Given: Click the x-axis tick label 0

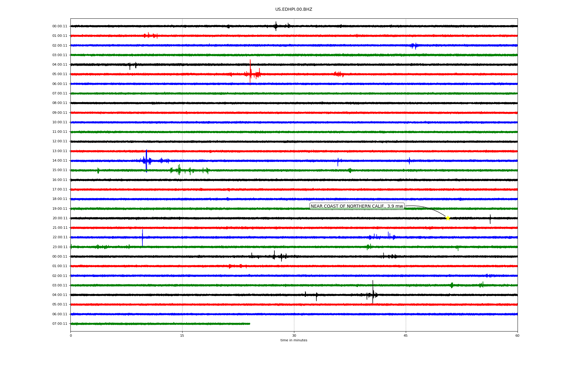Looking at the screenshot, I should click(71, 335).
